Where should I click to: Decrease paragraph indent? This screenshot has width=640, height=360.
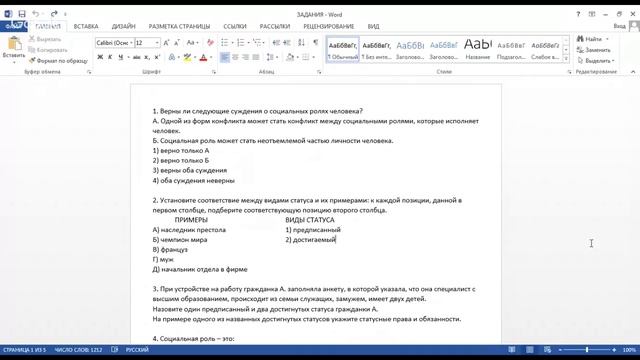276,42
